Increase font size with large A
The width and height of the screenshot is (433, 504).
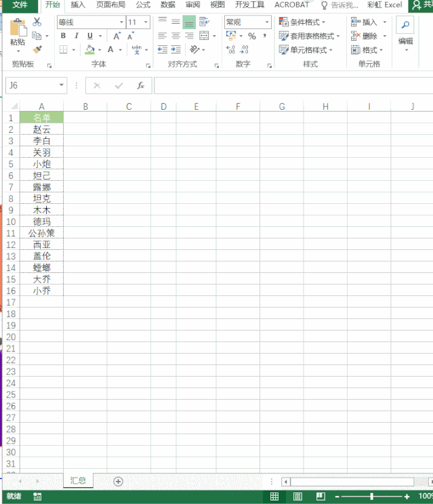point(117,36)
